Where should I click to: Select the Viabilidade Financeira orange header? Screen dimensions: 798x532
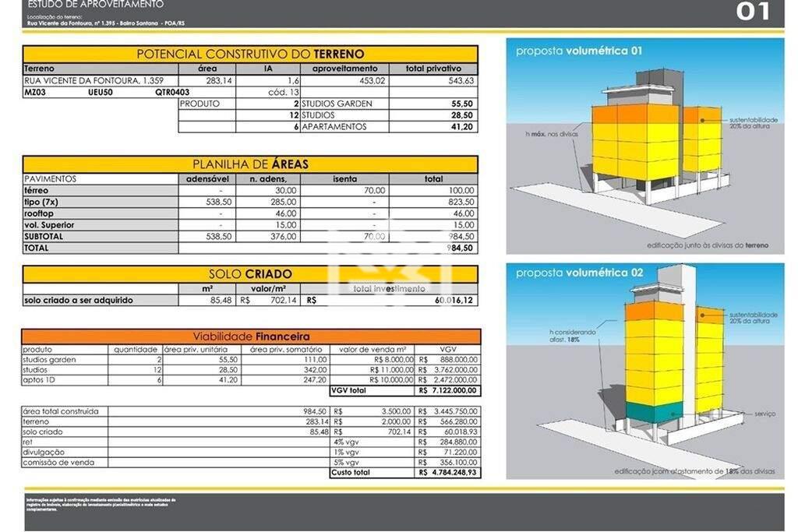(x=251, y=336)
